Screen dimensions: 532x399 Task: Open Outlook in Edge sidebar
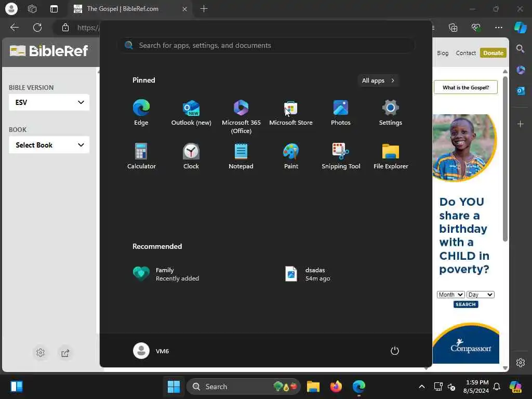click(x=521, y=91)
